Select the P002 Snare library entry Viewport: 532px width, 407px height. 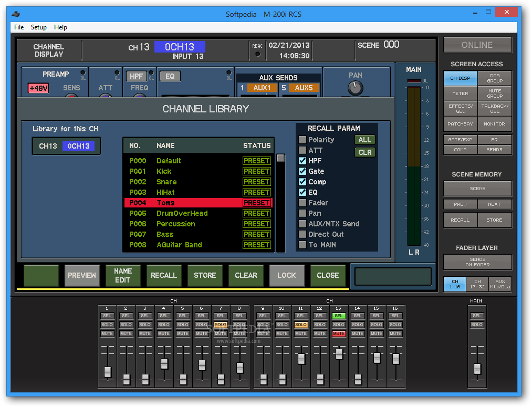coord(199,182)
